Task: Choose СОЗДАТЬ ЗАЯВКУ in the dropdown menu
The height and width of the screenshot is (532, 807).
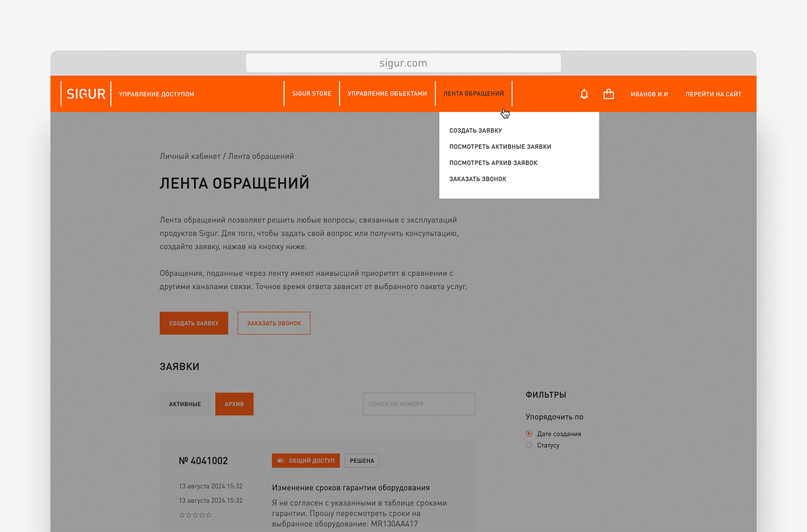Action: click(x=476, y=130)
